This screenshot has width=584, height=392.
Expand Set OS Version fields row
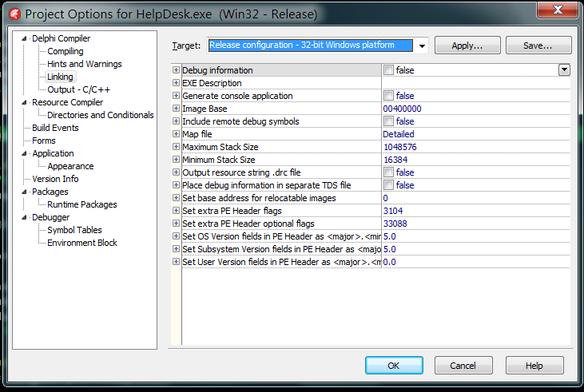pos(177,236)
